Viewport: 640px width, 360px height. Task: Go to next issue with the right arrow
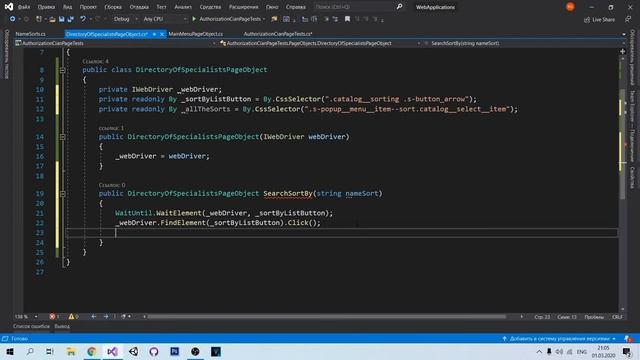106,317
